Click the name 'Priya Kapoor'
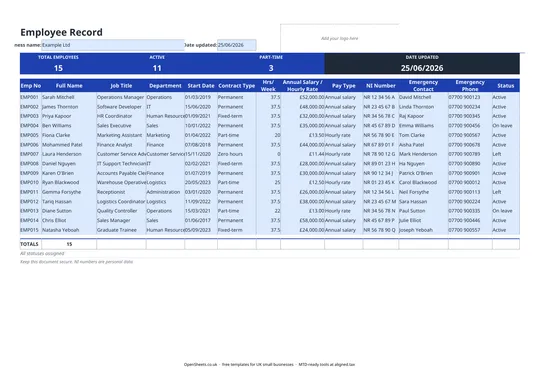Viewport: 540px width, 382px height. (56, 116)
